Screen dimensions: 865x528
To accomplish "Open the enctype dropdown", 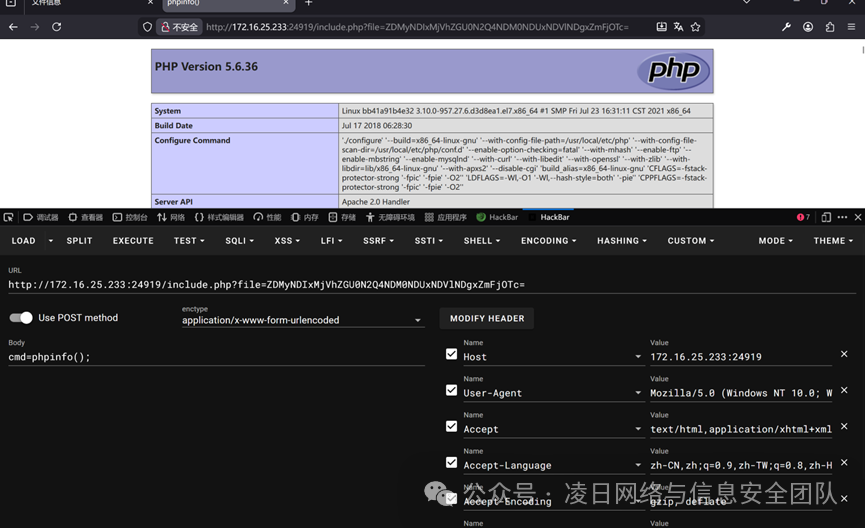I will [303, 320].
